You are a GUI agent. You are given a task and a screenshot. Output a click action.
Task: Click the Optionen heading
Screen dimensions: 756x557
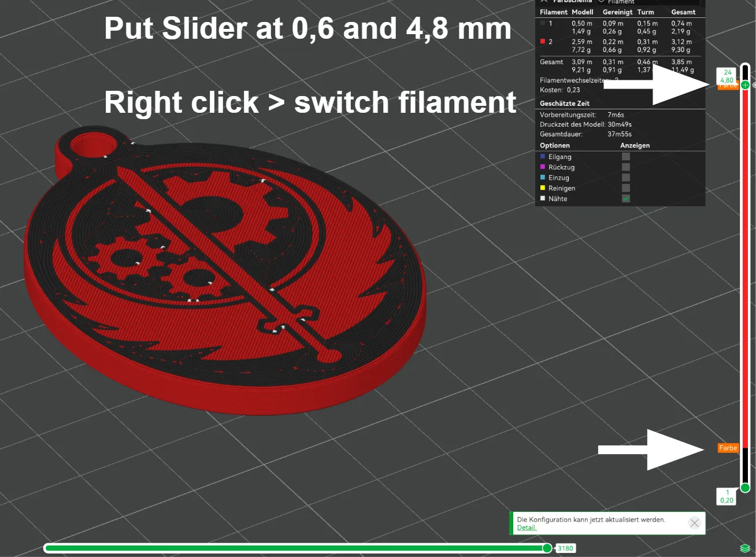(555, 146)
